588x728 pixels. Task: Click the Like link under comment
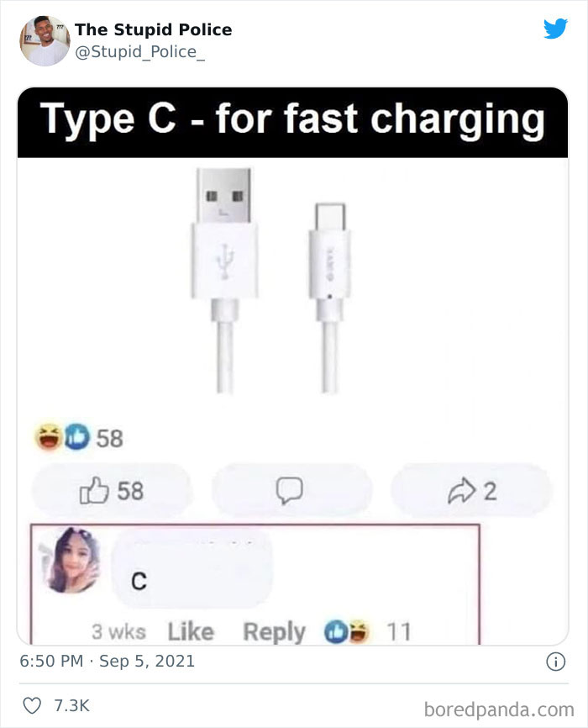pyautogui.click(x=191, y=631)
